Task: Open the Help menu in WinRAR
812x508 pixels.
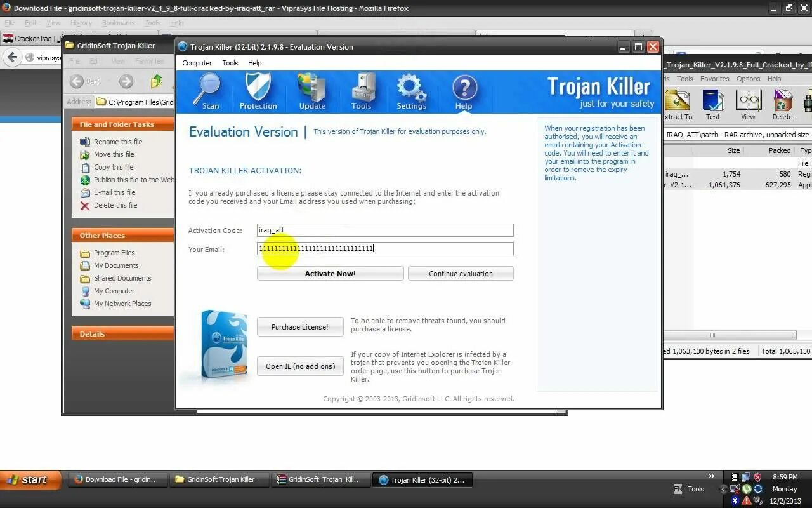Action: [x=774, y=79]
